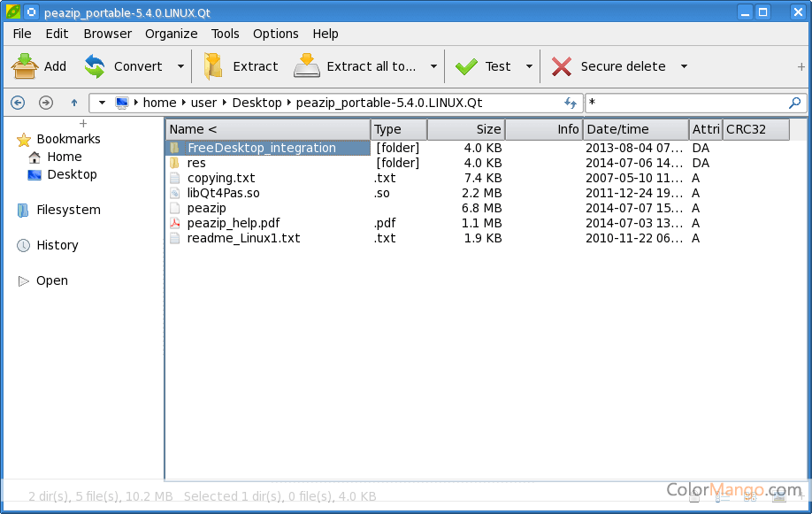Click the CRC32 column header
This screenshot has width=812, height=514.
tap(755, 129)
